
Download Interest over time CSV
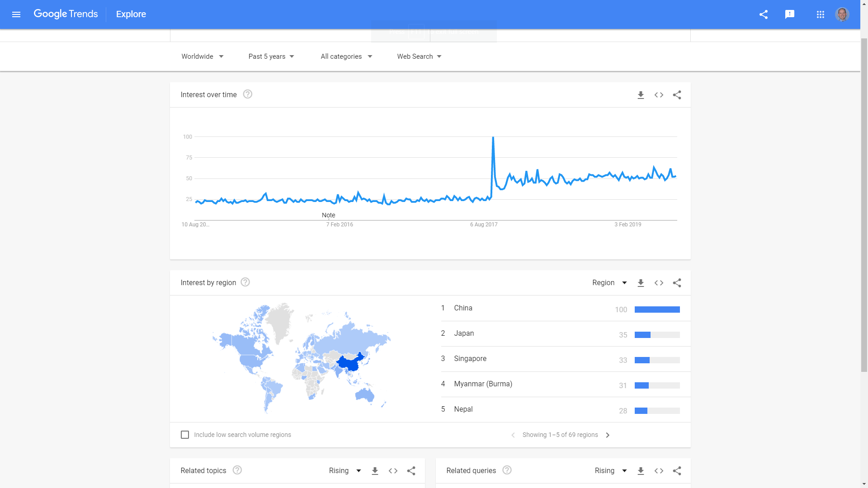click(641, 95)
